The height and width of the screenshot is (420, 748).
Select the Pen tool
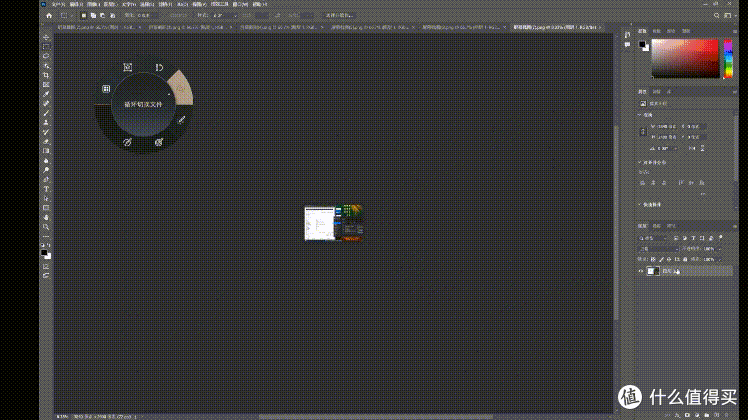(x=46, y=179)
